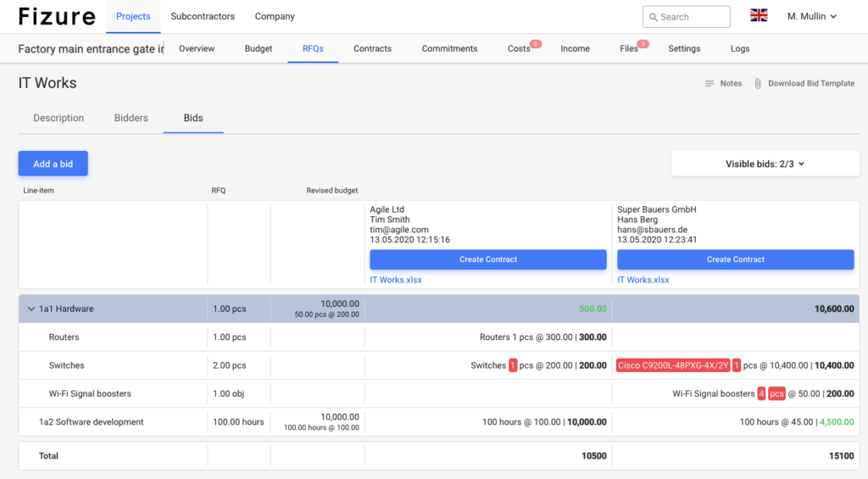Open the Logs tab

740,48
